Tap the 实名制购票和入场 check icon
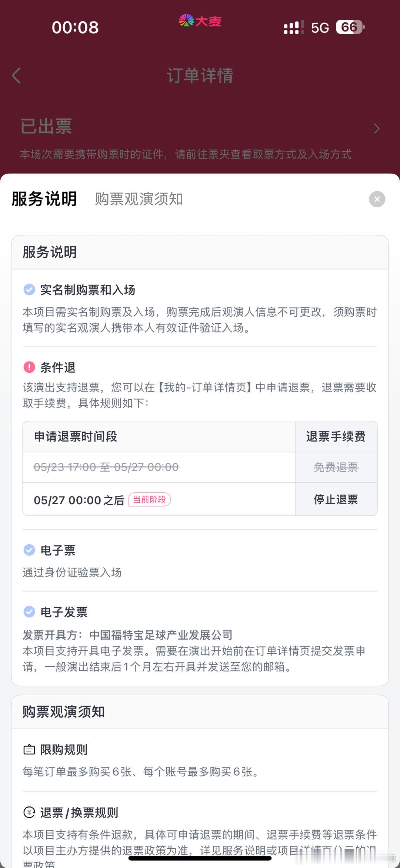The width and height of the screenshot is (400, 868). tap(29, 290)
